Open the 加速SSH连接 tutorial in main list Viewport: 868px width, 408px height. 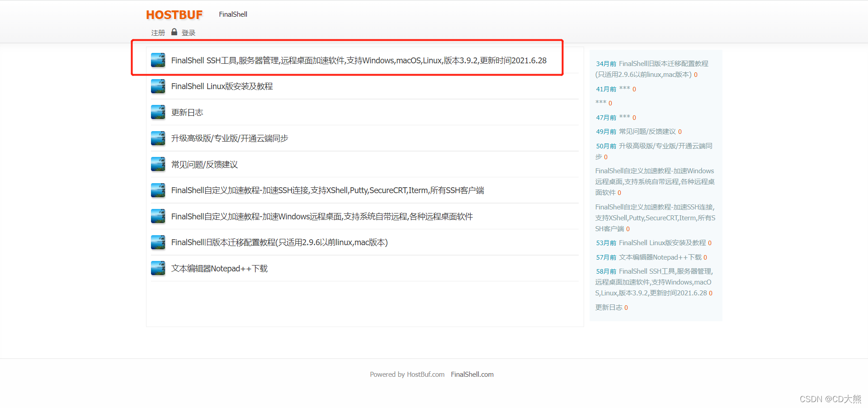tap(328, 190)
